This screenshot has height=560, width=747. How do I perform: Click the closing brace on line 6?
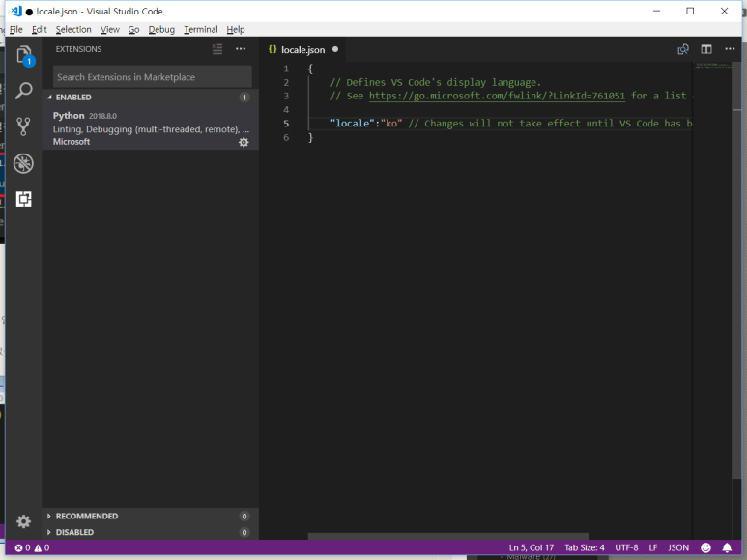point(310,137)
